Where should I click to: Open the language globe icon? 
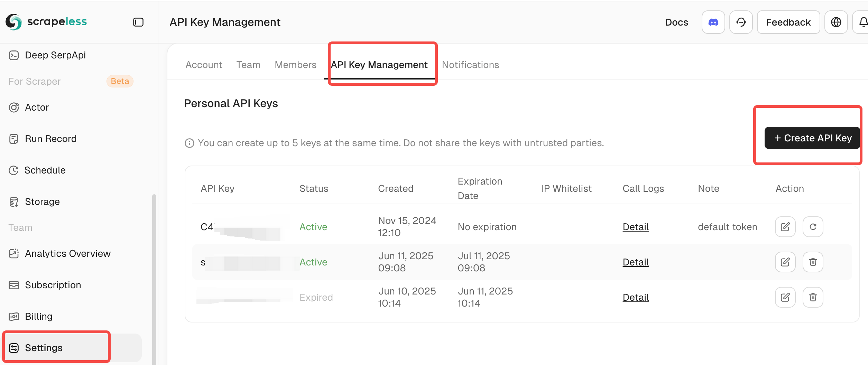click(836, 22)
